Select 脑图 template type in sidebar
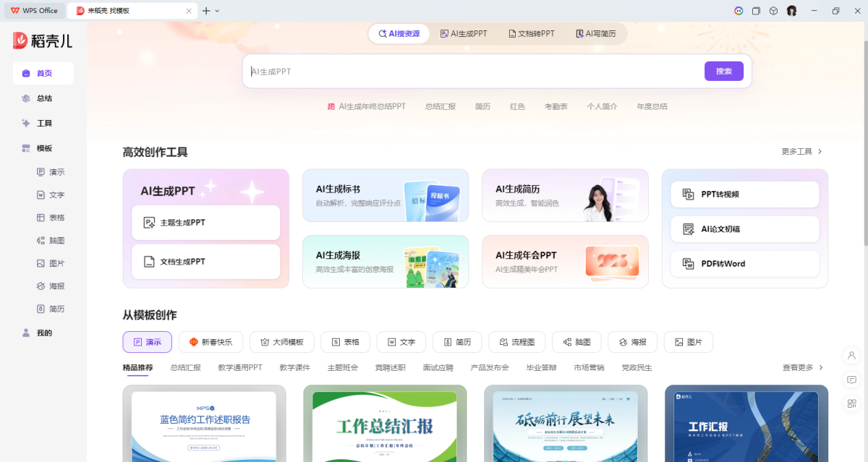Viewport: 868px width, 462px height. (56, 240)
